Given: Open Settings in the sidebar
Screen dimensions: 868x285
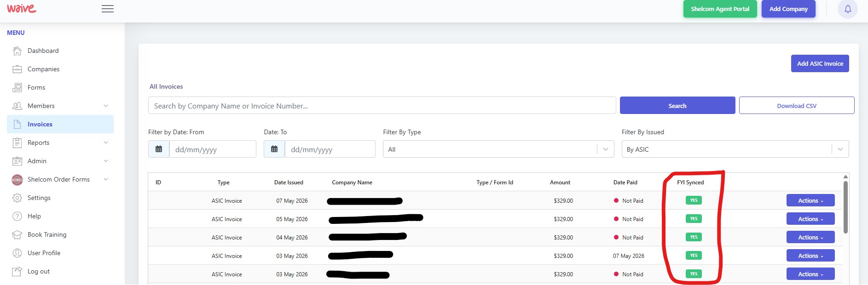Looking at the screenshot, I should tap(60, 198).
